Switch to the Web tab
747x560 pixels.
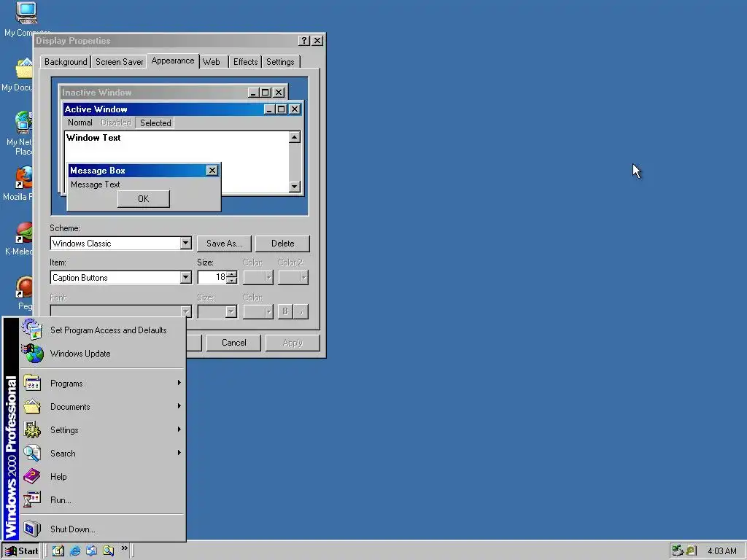[212, 62]
